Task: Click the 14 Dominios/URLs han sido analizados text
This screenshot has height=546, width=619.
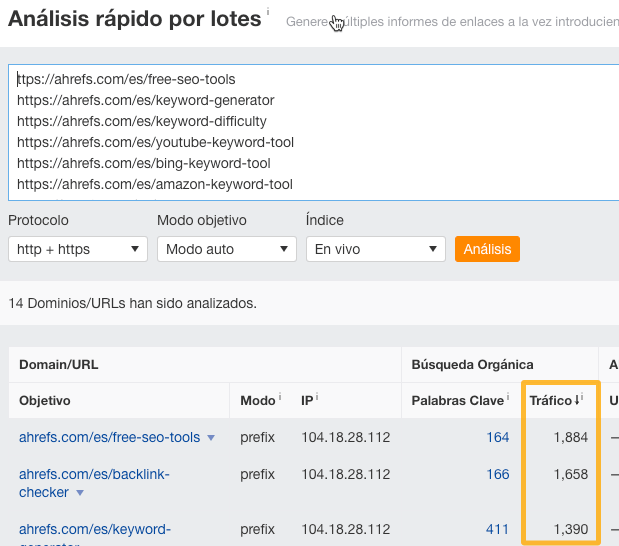Action: pos(132,303)
